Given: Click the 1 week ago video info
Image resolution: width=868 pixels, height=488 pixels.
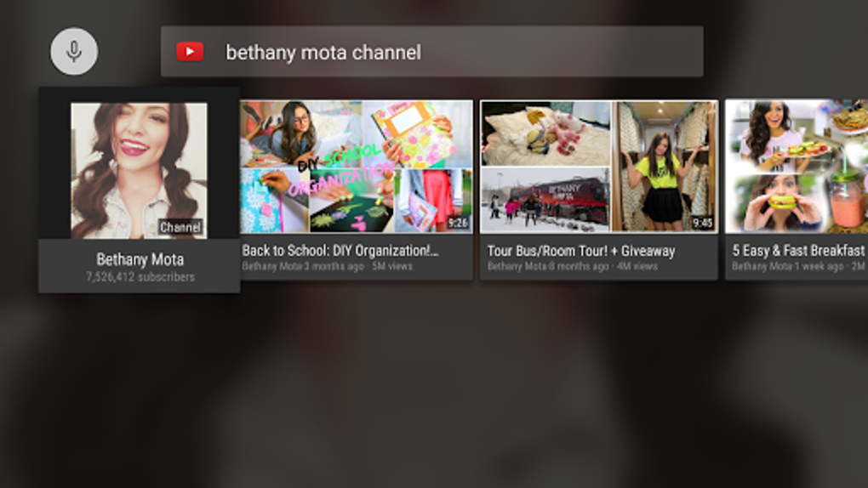Looking at the screenshot, I should pos(798,267).
